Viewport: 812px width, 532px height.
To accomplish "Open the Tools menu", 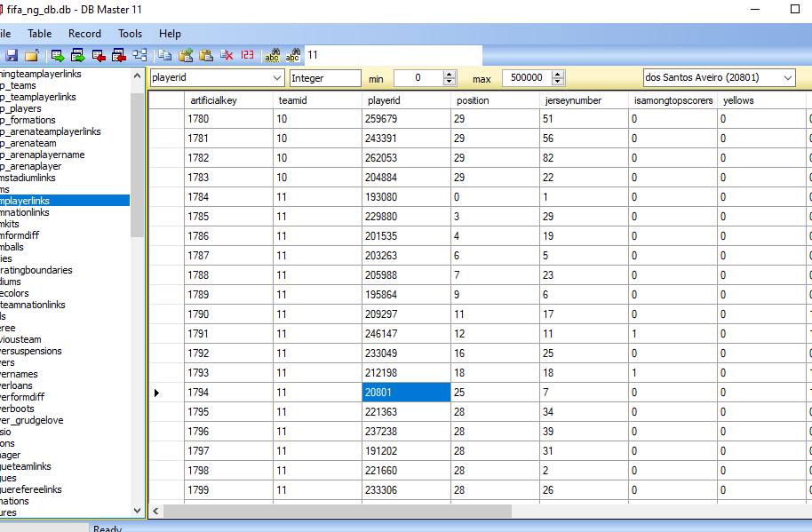I will (x=130, y=34).
